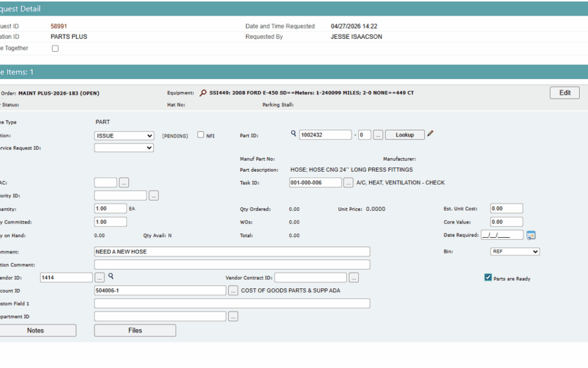Click the Custom Field 1 input

point(232,304)
